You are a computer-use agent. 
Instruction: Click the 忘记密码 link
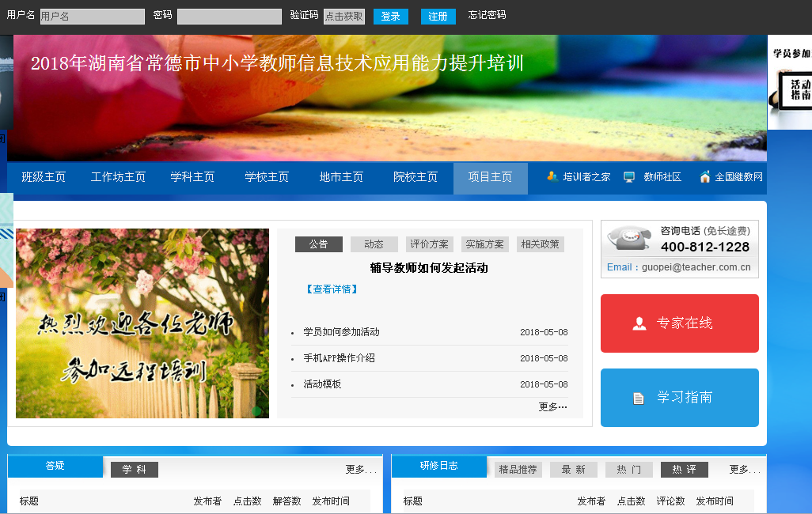pyautogui.click(x=487, y=15)
